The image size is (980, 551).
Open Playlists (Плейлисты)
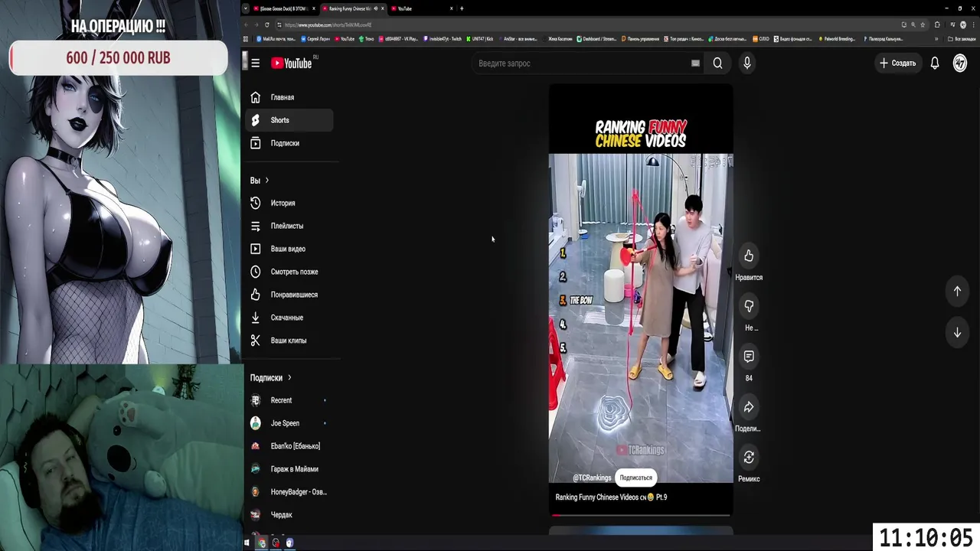289,226
